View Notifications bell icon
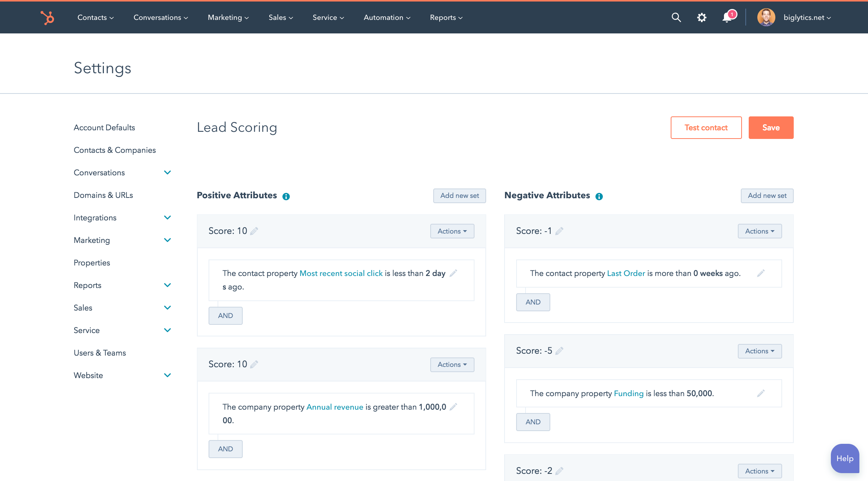868x481 pixels. (729, 17)
